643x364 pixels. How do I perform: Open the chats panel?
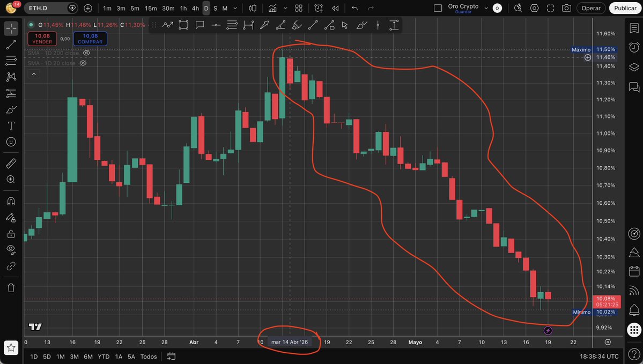[x=634, y=87]
